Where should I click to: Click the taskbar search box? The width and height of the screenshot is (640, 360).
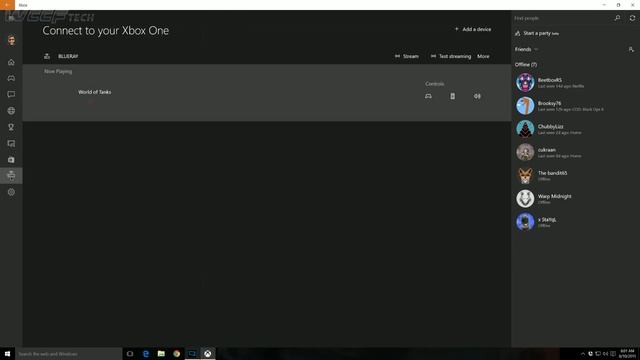[69, 354]
